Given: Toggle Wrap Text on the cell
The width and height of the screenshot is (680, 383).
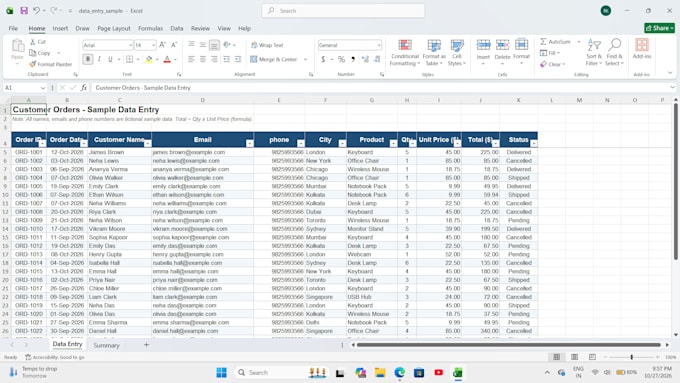Looking at the screenshot, I should click(267, 45).
